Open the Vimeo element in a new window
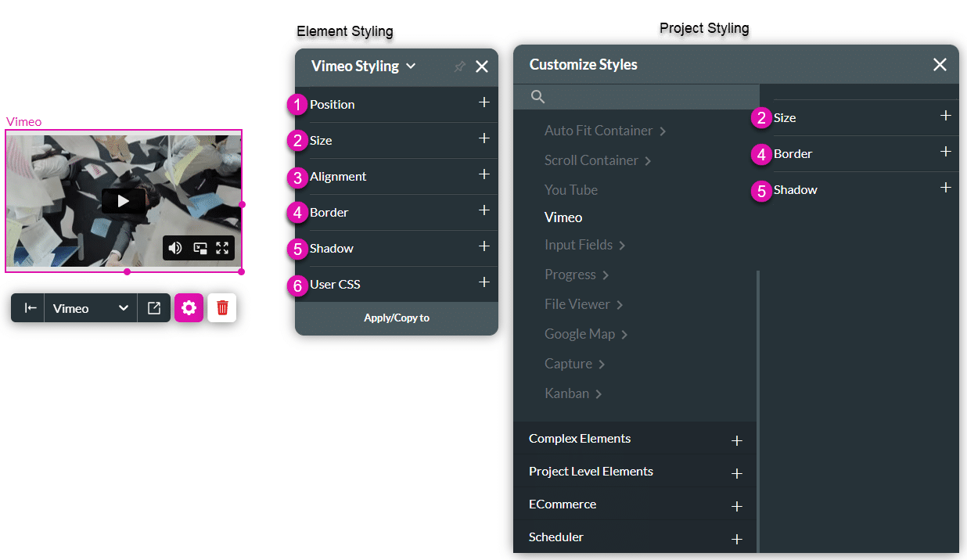 tap(154, 307)
